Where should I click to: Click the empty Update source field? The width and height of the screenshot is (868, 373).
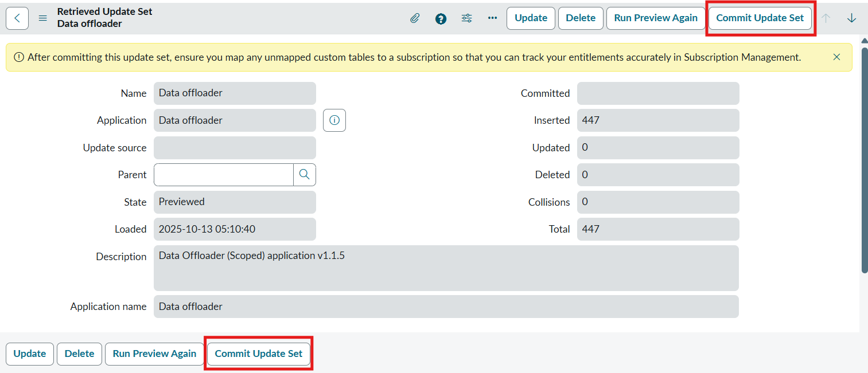(235, 148)
